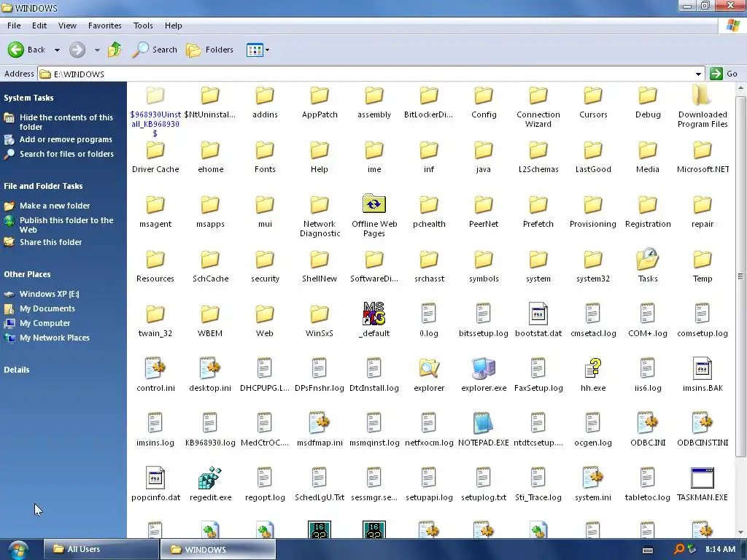Click the 8:14 AM taskbar clock
The height and width of the screenshot is (560, 747).
(720, 549)
